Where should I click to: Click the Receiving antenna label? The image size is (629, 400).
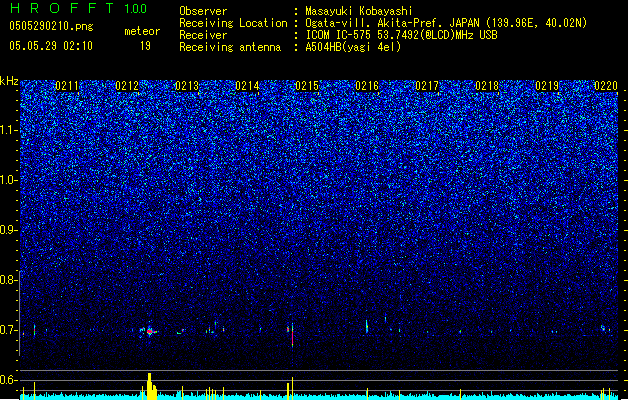(x=230, y=47)
